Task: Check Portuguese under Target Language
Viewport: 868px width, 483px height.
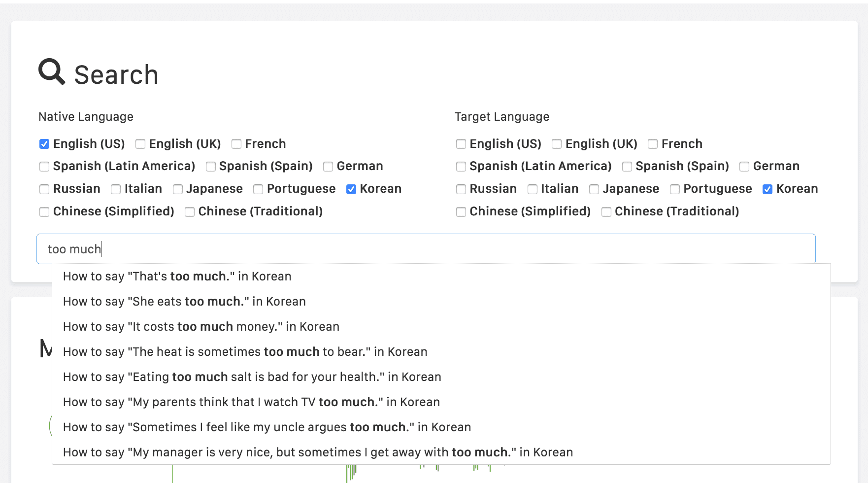Action: point(675,189)
